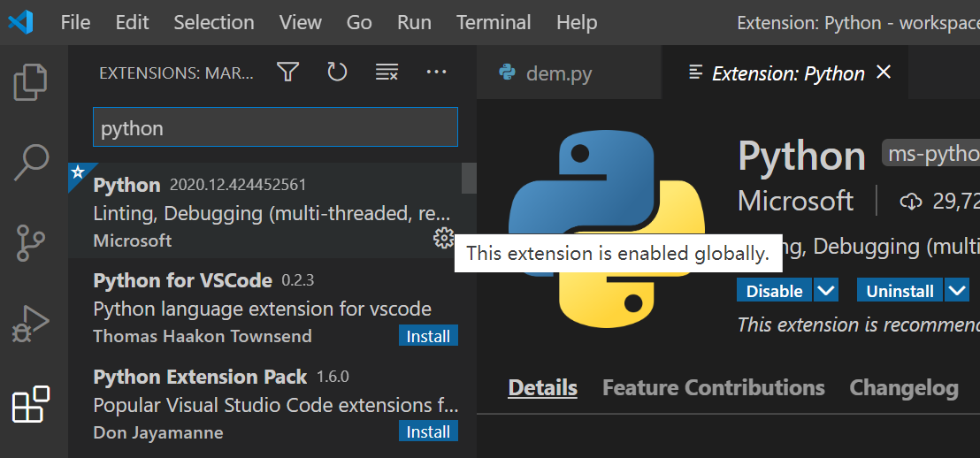The width and height of the screenshot is (980, 458).
Task: Open the Extensions view in activity bar
Action: coord(31,404)
